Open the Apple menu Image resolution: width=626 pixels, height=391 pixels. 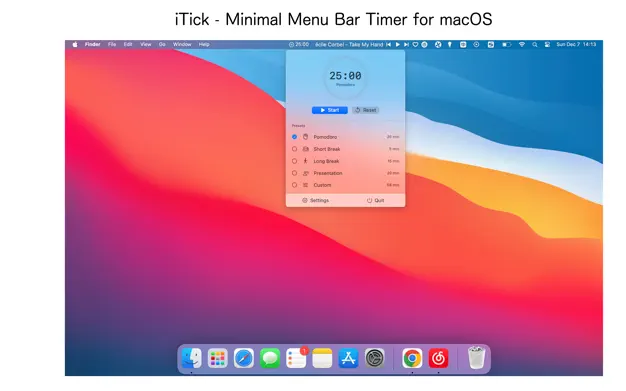tap(75, 44)
